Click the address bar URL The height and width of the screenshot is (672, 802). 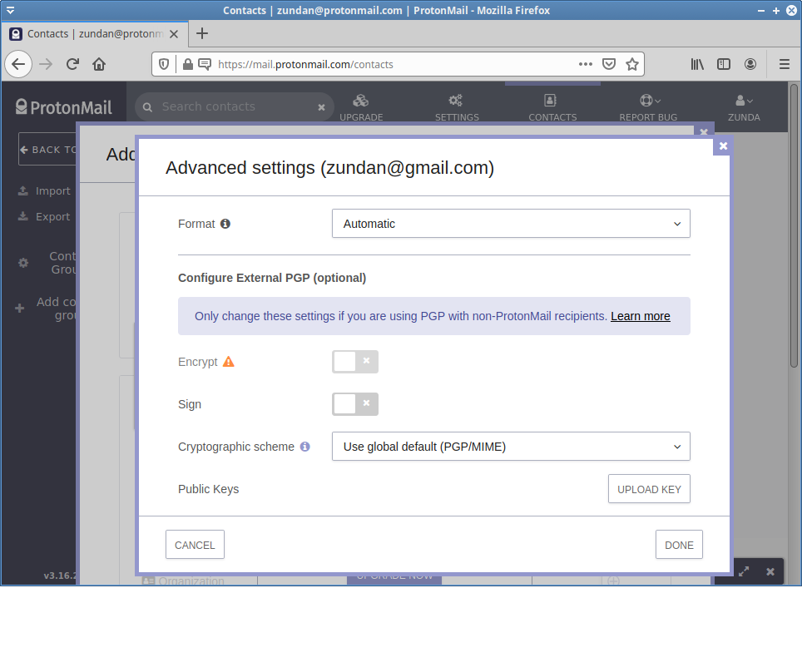coord(305,64)
